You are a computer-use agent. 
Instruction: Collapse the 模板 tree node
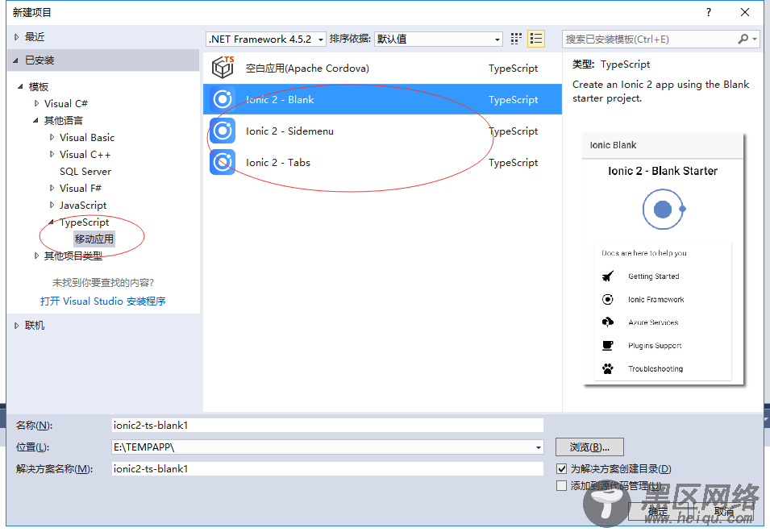coord(21,86)
